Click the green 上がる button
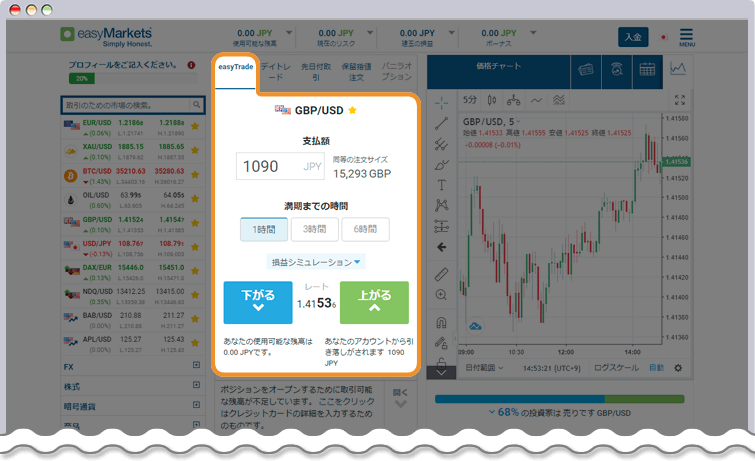Image resolution: width=755 pixels, height=461 pixels. [375, 303]
